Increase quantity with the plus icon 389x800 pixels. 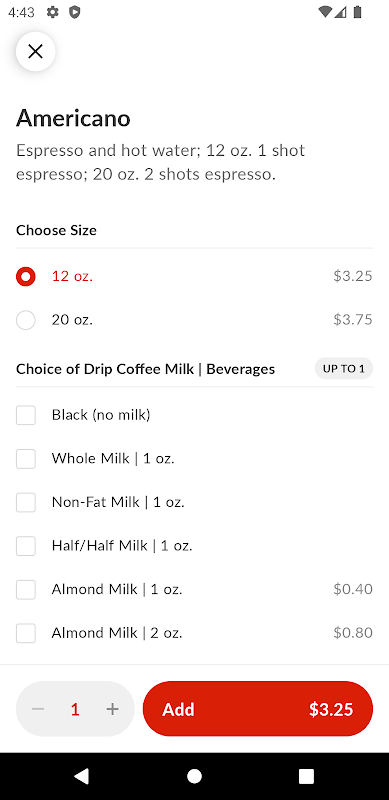(x=112, y=709)
